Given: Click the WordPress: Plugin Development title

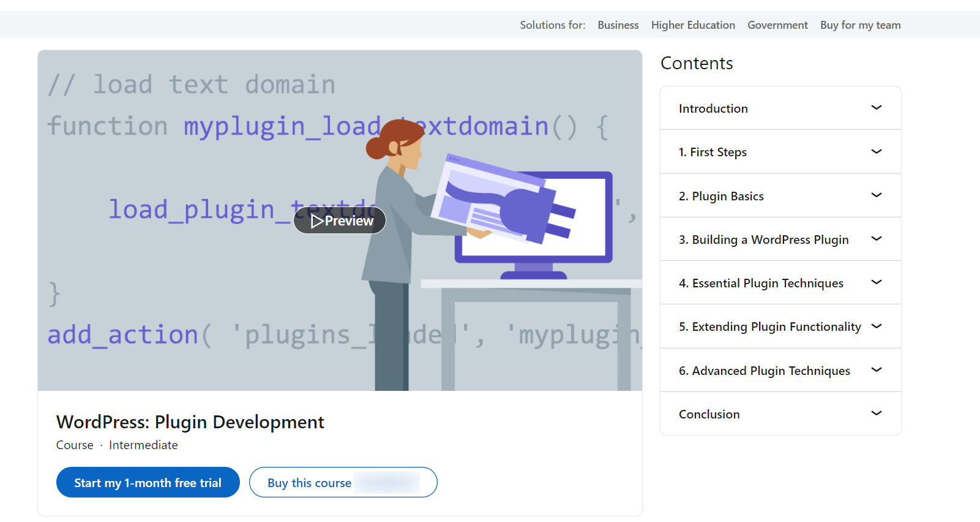Looking at the screenshot, I should 190,422.
